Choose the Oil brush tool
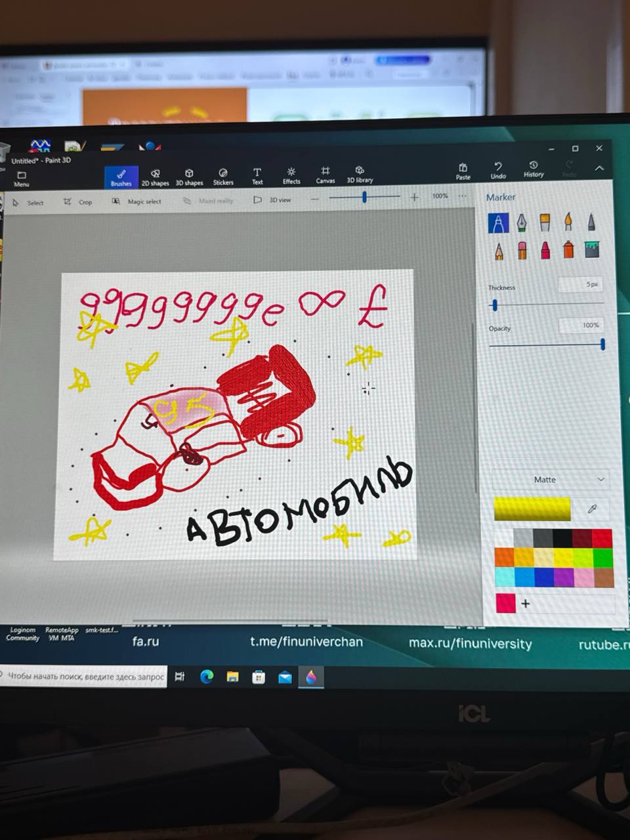The height and width of the screenshot is (840, 630). [x=545, y=223]
